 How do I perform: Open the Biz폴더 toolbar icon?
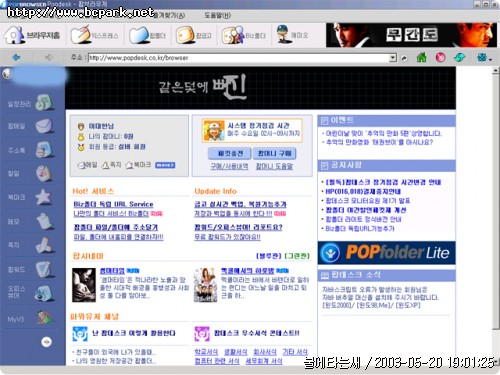[244, 35]
